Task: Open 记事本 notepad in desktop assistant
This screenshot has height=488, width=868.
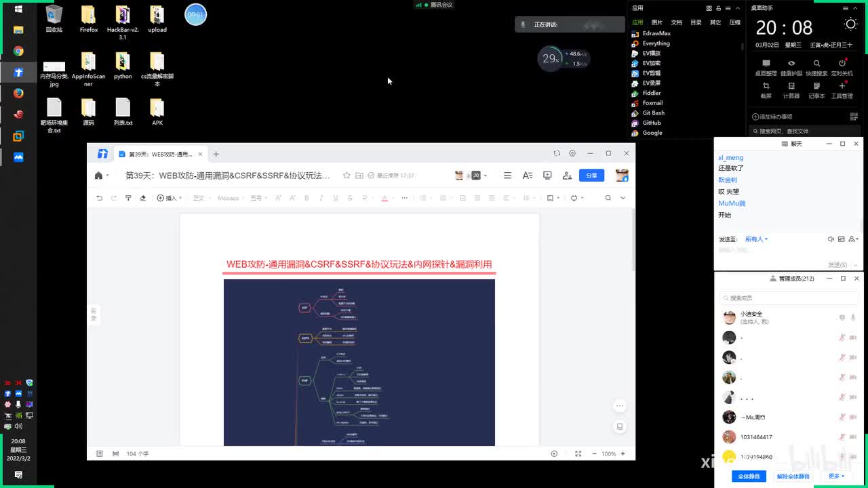Action: pos(816,90)
